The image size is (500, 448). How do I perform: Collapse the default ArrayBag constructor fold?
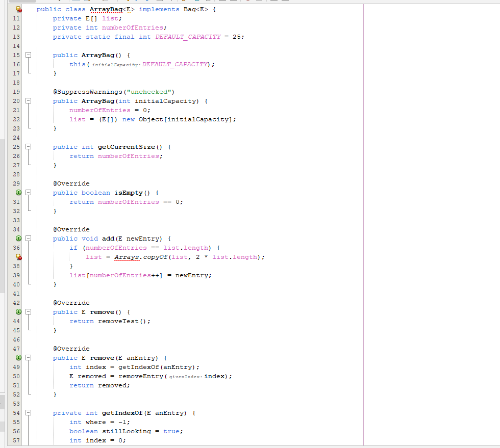(x=29, y=55)
